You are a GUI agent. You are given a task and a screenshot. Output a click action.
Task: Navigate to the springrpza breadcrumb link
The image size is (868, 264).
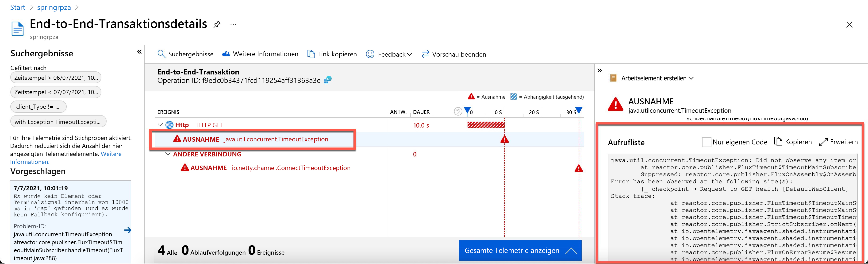point(54,7)
